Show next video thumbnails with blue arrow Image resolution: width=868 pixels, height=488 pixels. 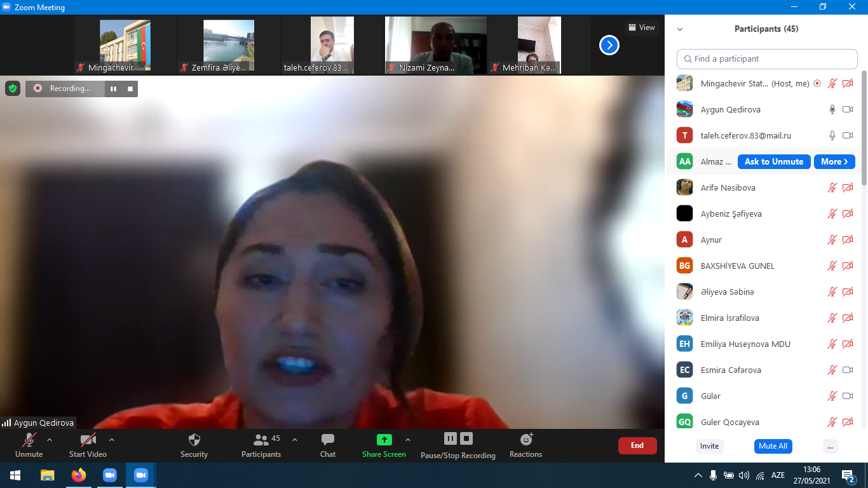point(609,45)
